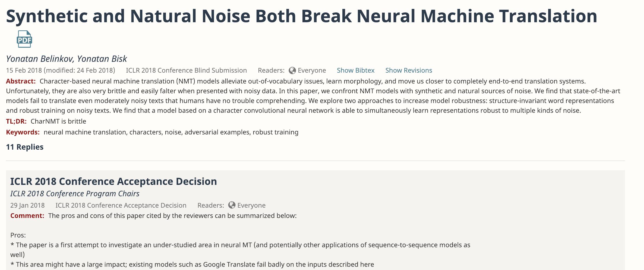Click the keywords list text
The image size is (644, 270).
point(171,132)
